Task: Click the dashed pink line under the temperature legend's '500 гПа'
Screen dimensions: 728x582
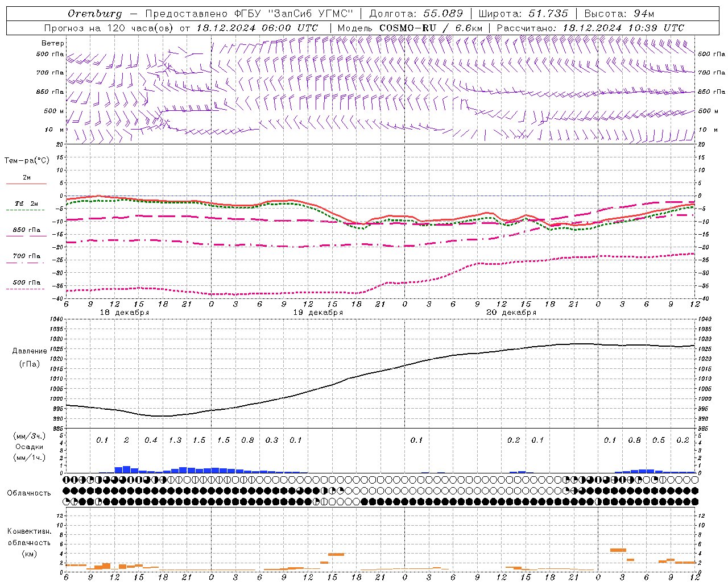Action: coord(26,289)
